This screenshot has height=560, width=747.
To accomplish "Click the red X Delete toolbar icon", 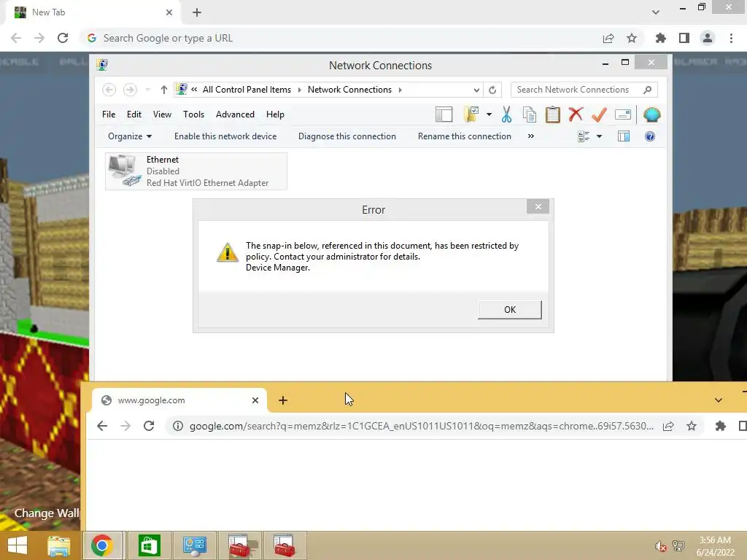I will click(x=576, y=114).
